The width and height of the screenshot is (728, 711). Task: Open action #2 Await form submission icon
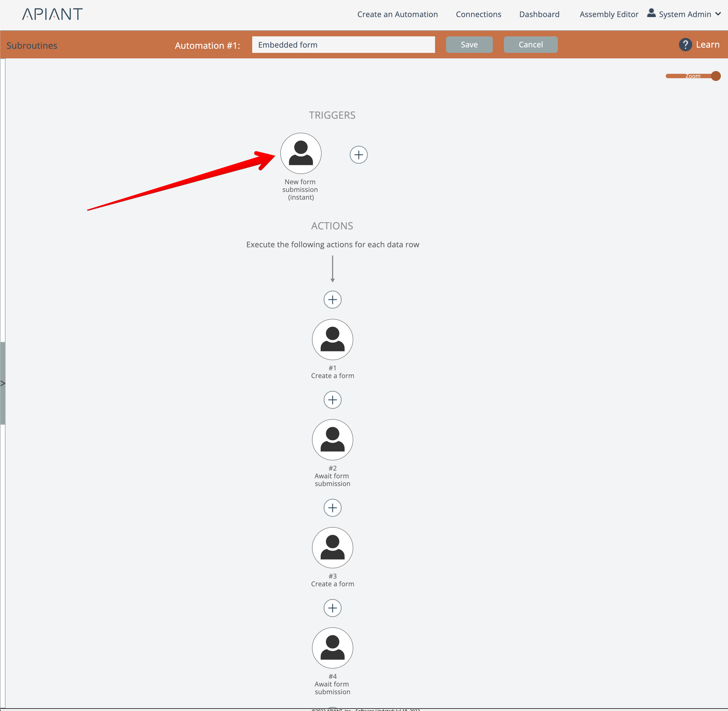click(332, 439)
